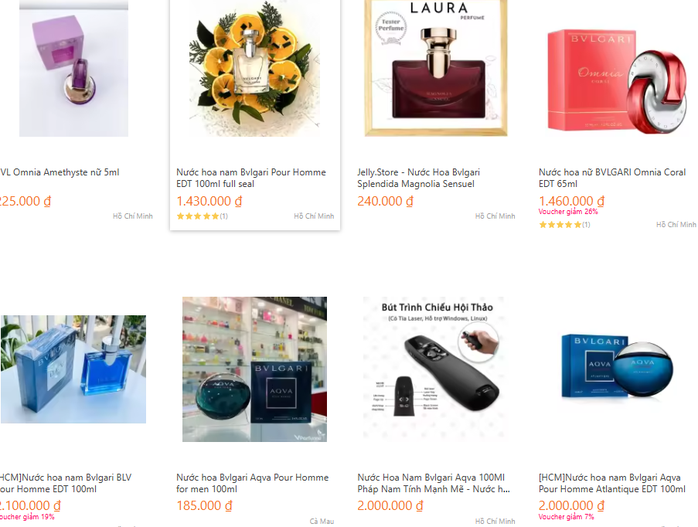Click the 185.000 đ price
698x527 pixels.
click(204, 506)
